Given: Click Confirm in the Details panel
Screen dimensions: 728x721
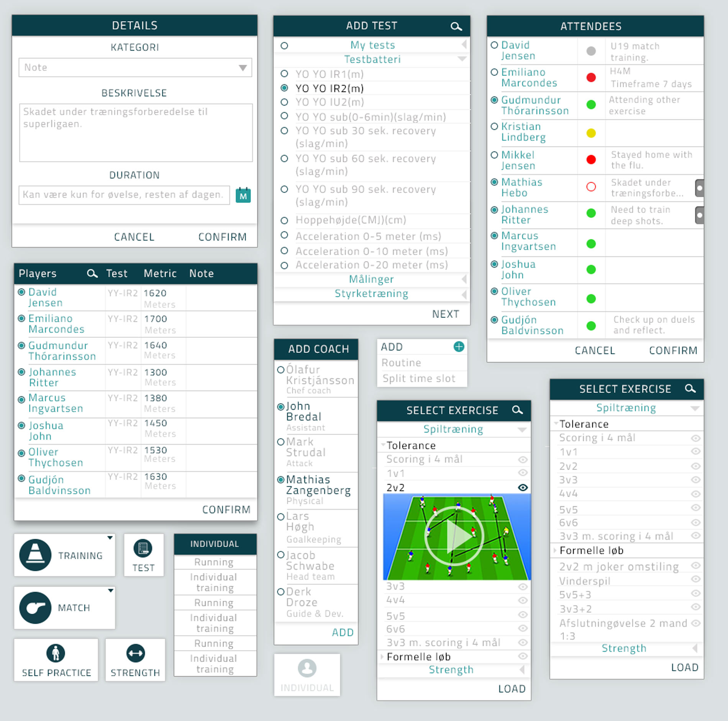Looking at the screenshot, I should (x=222, y=237).
